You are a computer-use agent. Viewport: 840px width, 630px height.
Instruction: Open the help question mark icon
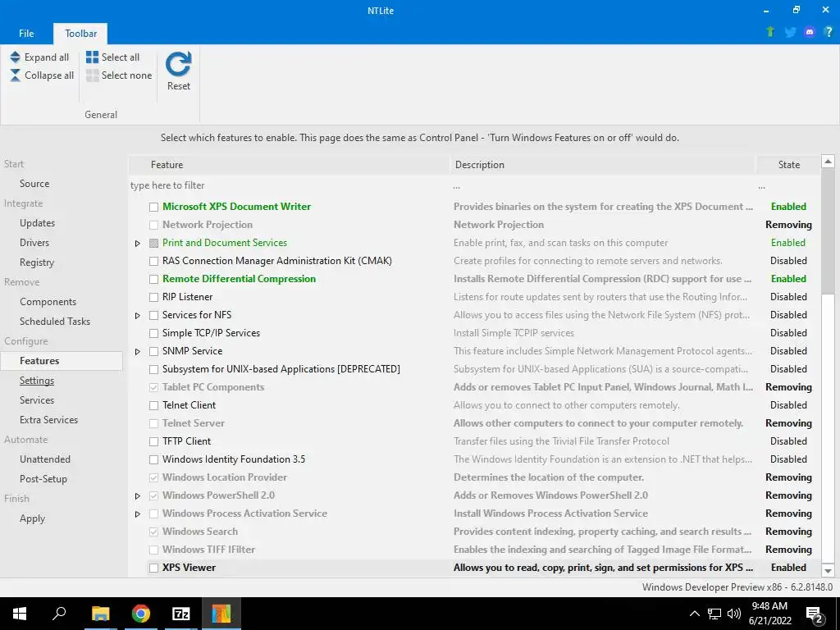click(x=829, y=32)
